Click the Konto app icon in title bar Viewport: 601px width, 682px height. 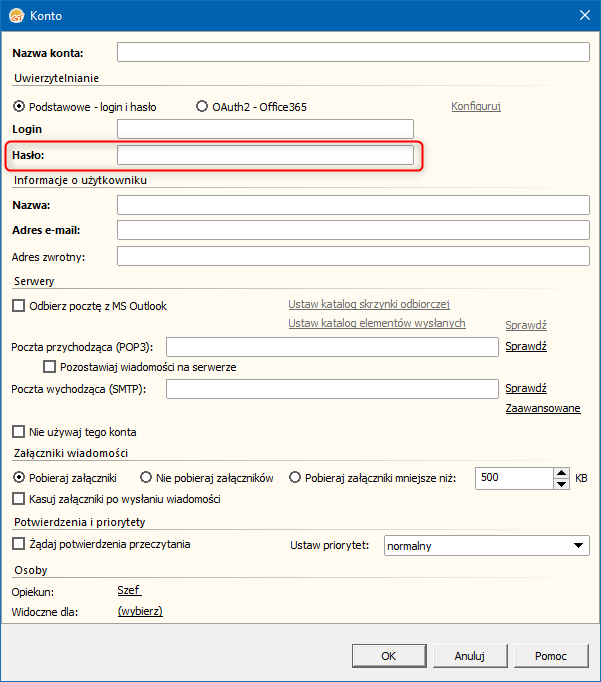click(17, 16)
